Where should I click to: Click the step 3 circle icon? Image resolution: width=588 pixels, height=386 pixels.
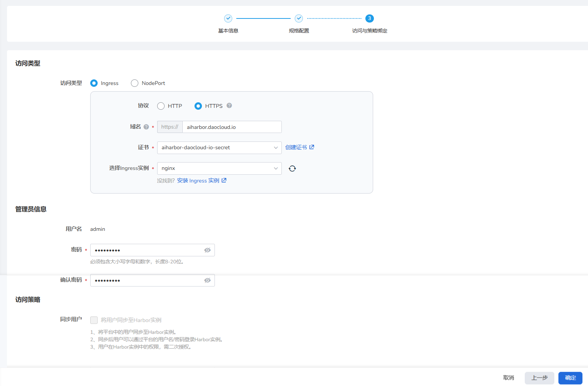pos(369,18)
